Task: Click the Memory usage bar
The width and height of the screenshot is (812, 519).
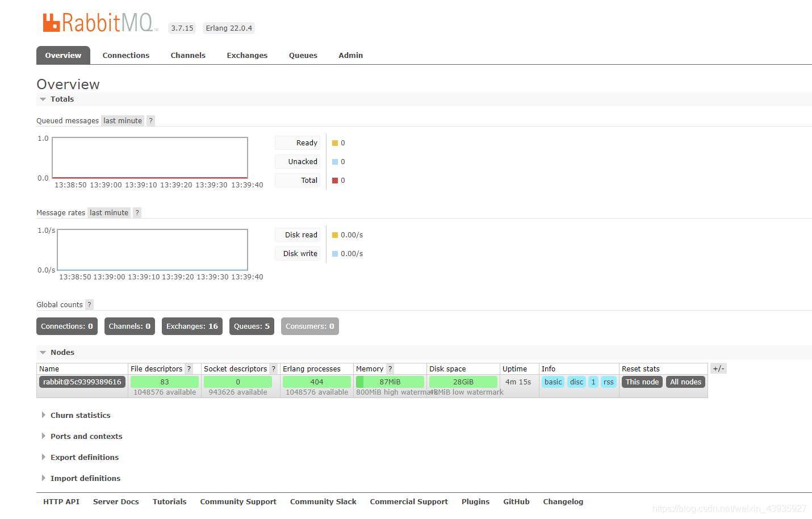Action: [390, 382]
